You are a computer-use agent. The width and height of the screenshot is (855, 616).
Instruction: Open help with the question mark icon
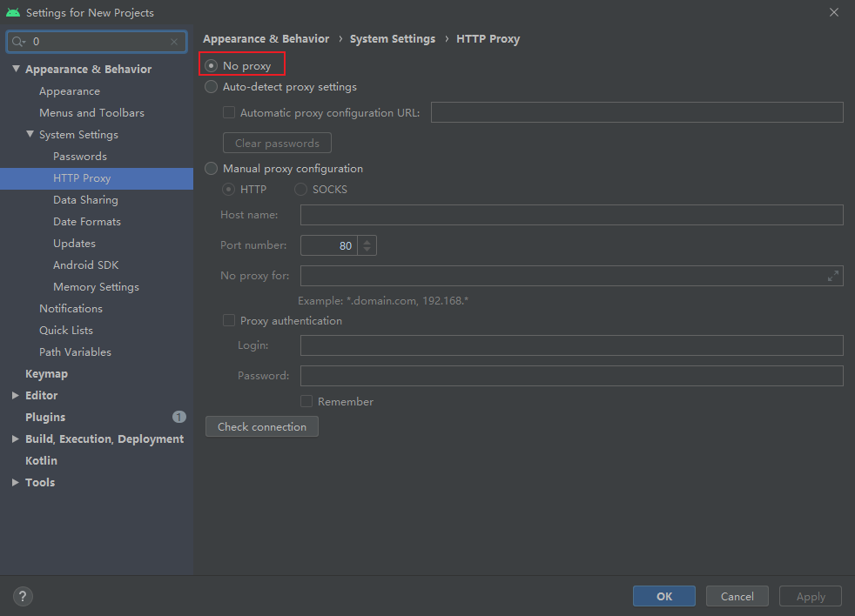(x=23, y=596)
